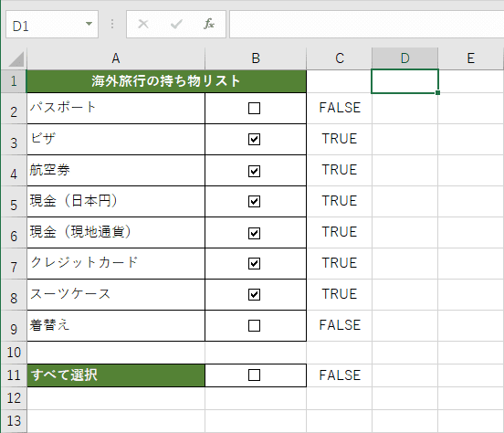This screenshot has width=504, height=433.
Task: Select column A header
Action: pyautogui.click(x=116, y=58)
